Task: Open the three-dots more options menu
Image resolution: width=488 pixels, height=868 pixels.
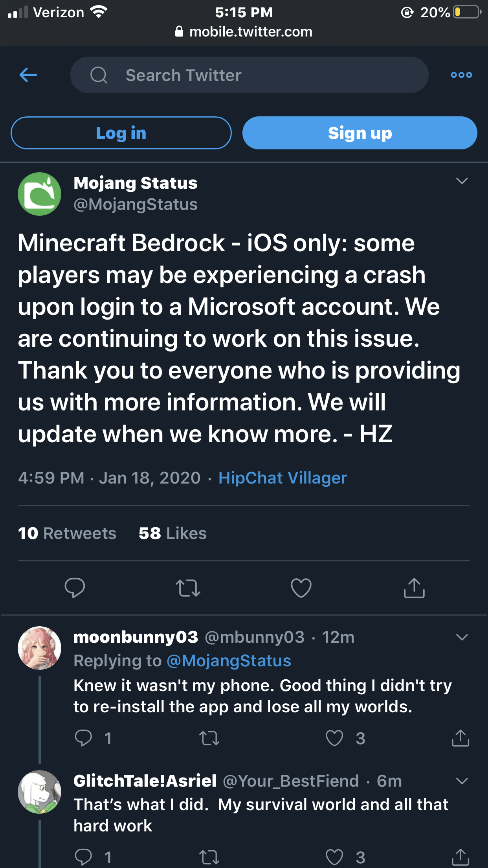Action: (x=461, y=75)
